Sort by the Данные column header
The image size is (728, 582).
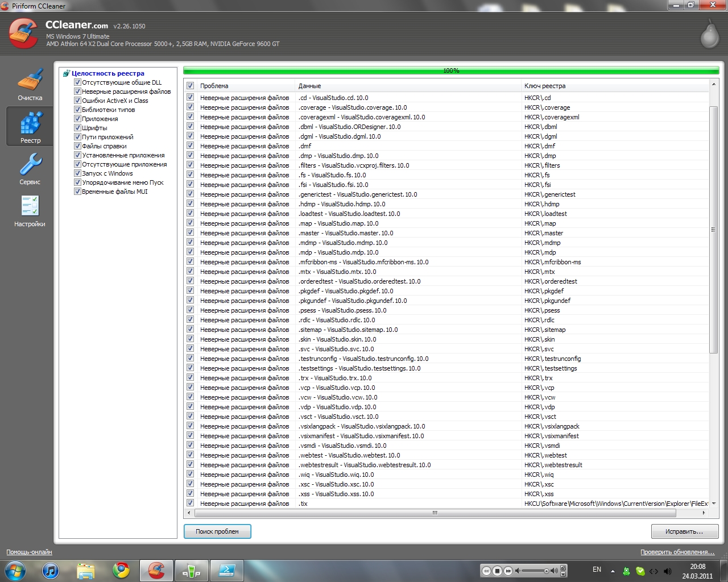click(408, 86)
